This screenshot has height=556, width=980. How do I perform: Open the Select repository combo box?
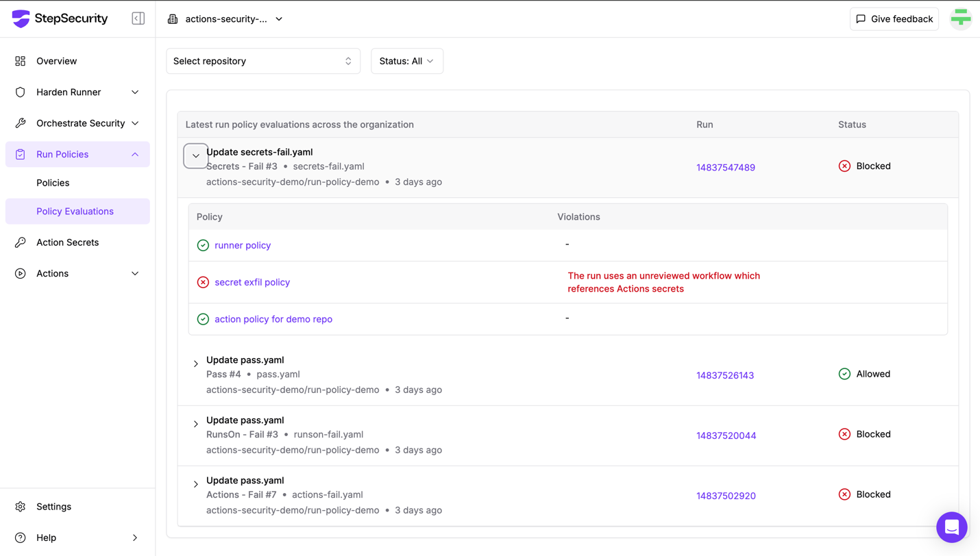click(x=263, y=61)
